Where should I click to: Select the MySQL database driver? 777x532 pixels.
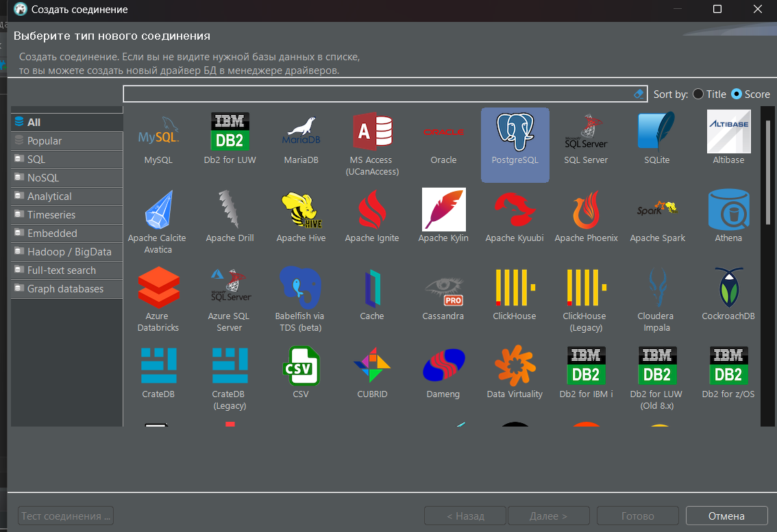click(x=158, y=139)
